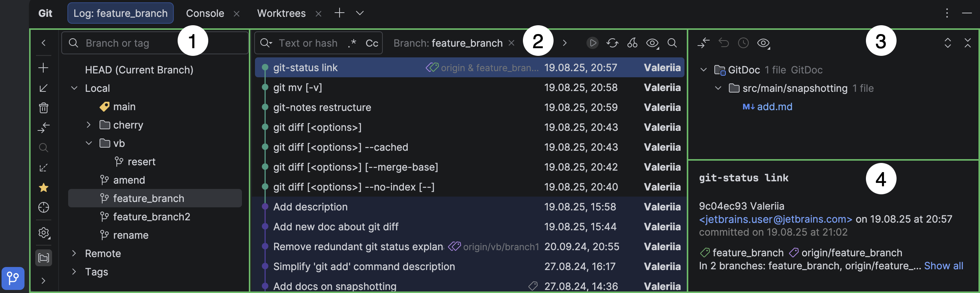Toggle regex option in log search

pyautogui.click(x=352, y=43)
